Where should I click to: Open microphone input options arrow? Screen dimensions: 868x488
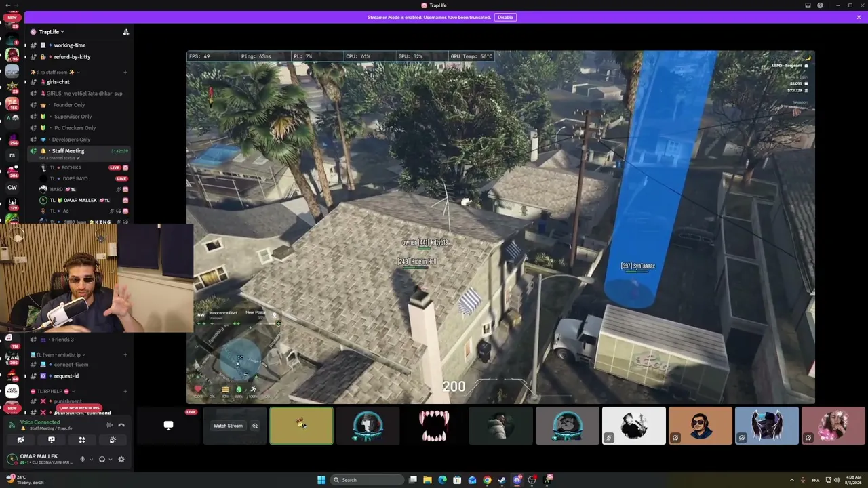coord(91,460)
